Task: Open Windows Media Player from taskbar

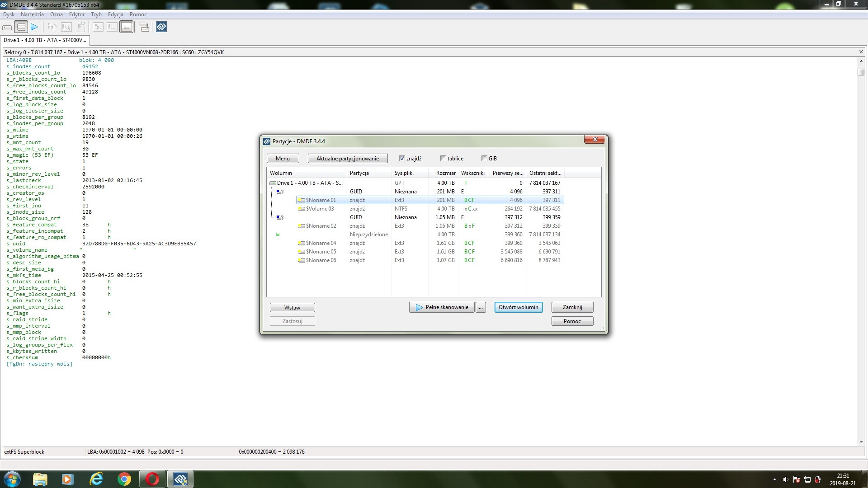Action: coord(68,479)
